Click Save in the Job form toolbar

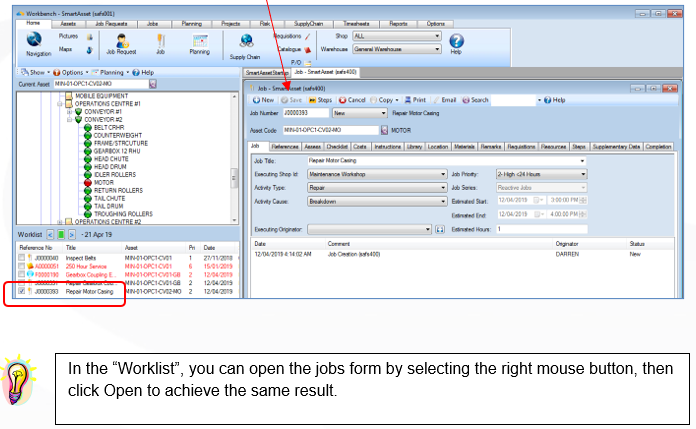pyautogui.click(x=292, y=100)
